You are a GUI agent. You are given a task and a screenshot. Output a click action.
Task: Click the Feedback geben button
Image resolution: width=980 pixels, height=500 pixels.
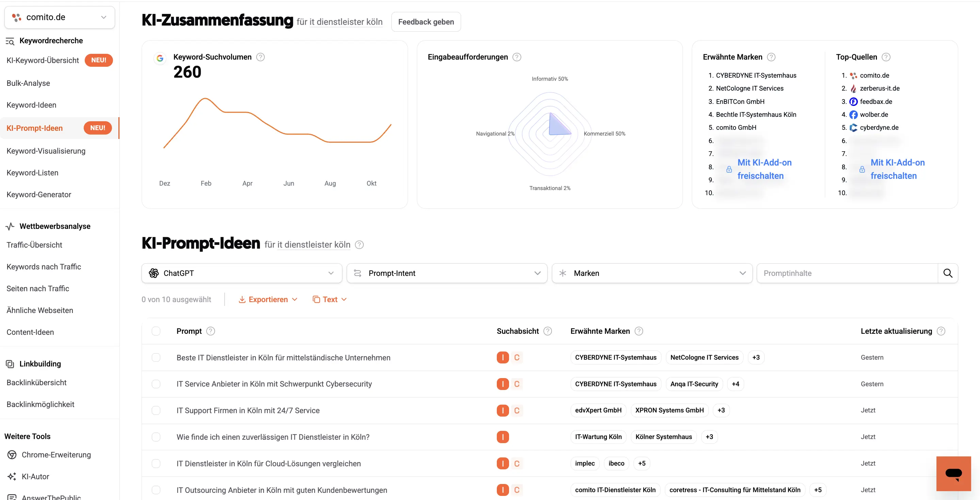pos(426,22)
